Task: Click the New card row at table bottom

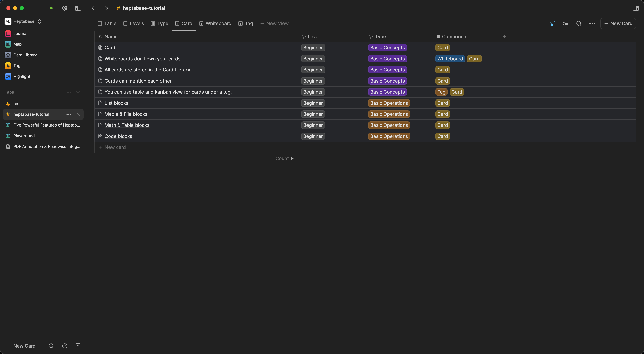Action: 365,147
